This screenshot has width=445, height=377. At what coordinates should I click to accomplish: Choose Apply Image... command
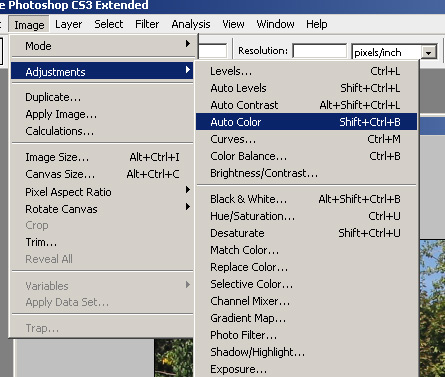[102, 114]
